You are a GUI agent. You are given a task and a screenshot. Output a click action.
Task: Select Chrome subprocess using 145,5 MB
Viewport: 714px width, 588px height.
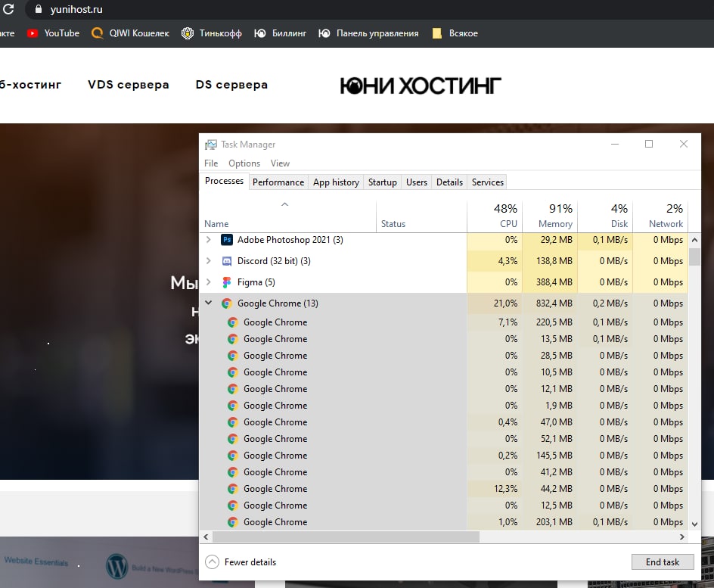tap(444, 456)
